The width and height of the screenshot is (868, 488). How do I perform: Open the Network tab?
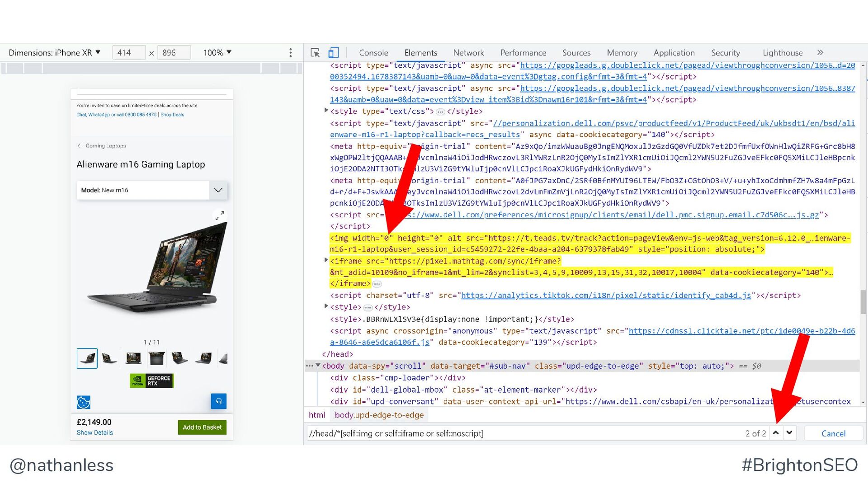tap(468, 53)
